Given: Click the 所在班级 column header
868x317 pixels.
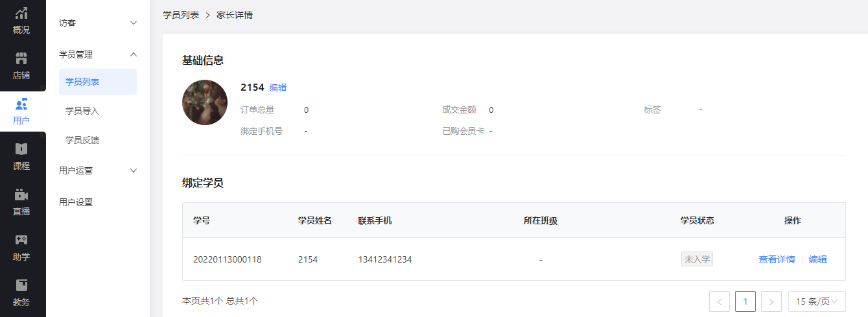Looking at the screenshot, I should [x=541, y=220].
